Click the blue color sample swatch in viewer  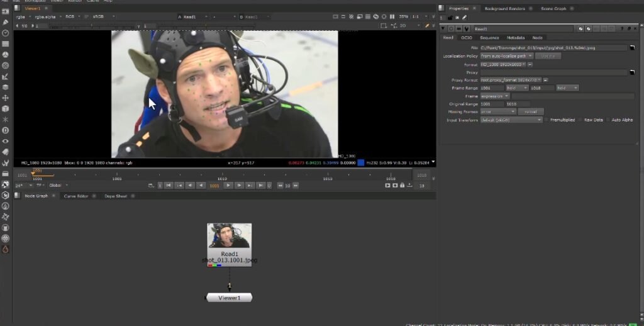(x=360, y=163)
